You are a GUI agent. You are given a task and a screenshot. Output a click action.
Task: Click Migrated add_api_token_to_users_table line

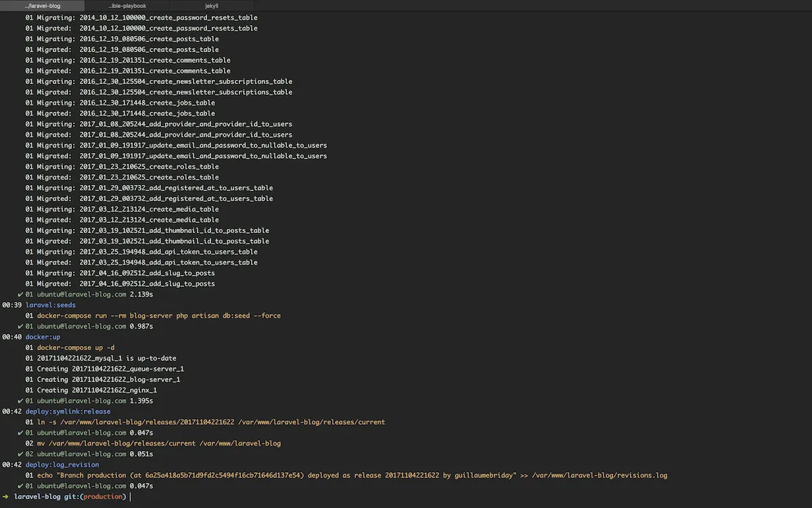point(141,262)
